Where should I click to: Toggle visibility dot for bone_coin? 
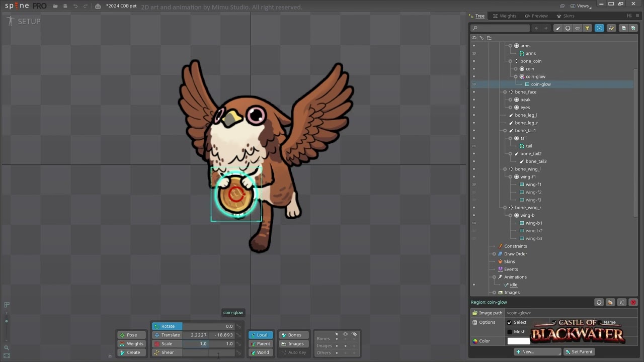point(473,61)
